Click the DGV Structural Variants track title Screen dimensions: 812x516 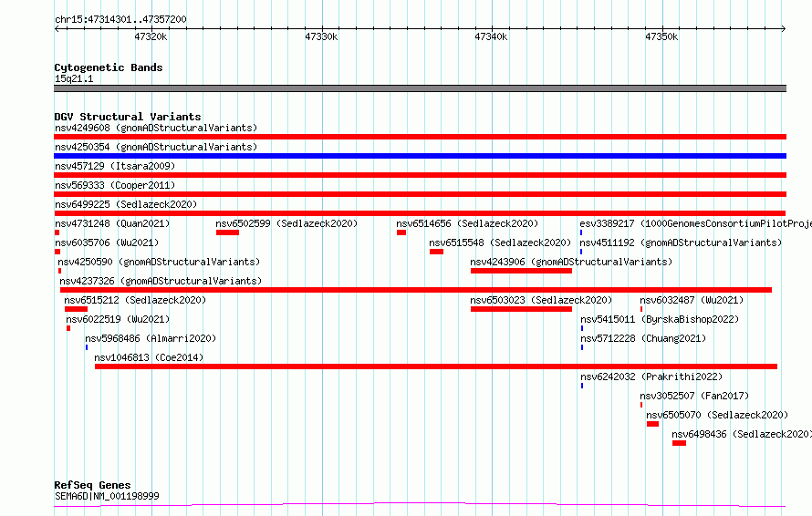click(x=128, y=117)
